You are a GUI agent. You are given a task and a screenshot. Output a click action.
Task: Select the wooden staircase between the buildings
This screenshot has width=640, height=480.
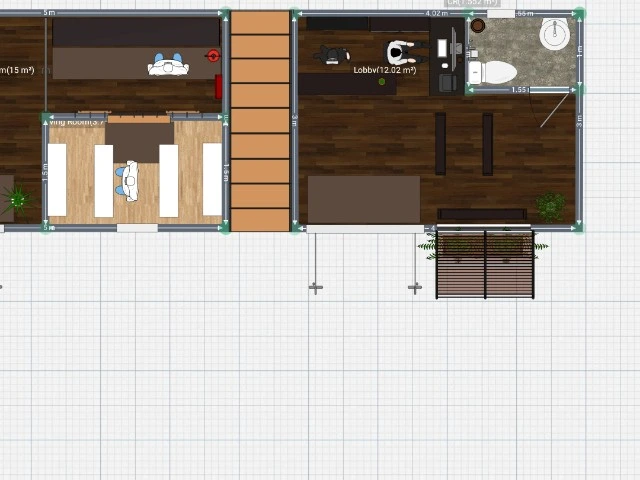[x=260, y=120]
